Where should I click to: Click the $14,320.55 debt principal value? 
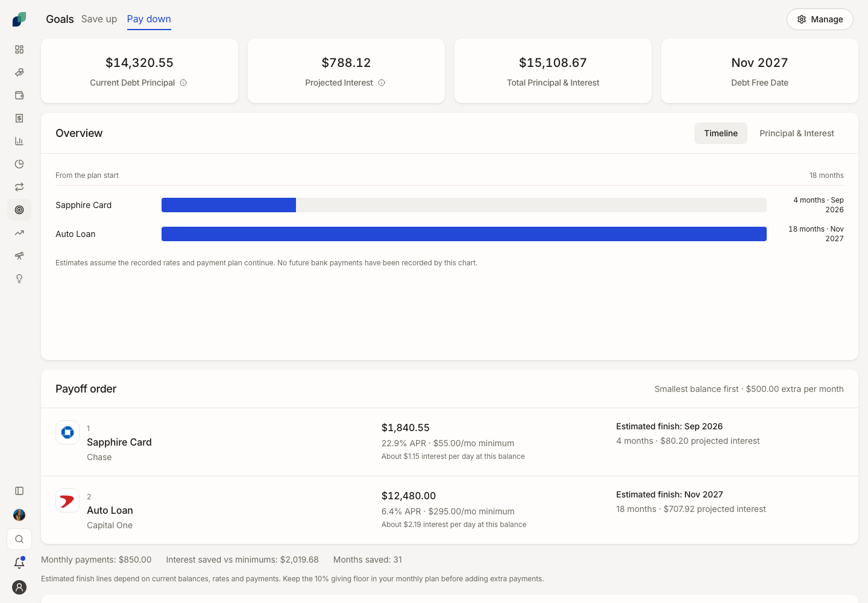pos(139,63)
